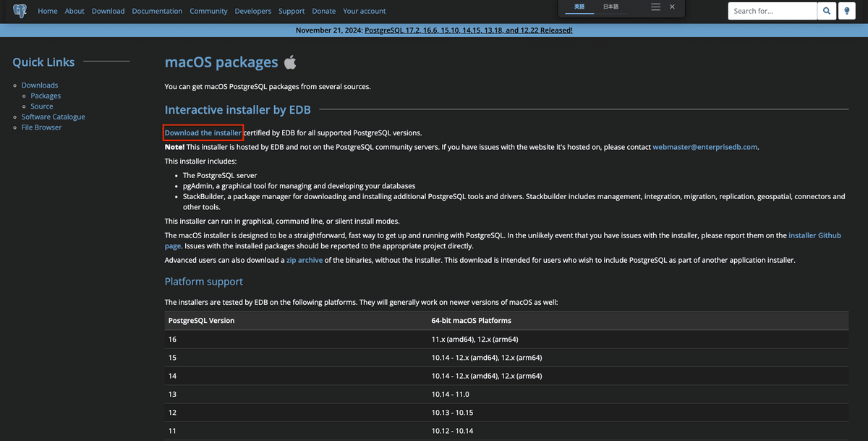Click the search magnifier button
This screenshot has width=868, height=441.
(x=827, y=11)
